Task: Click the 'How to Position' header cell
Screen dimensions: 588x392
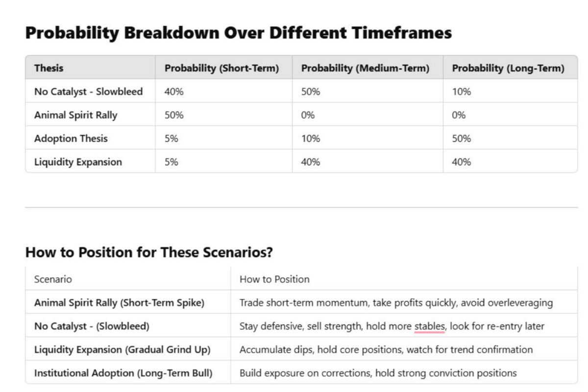Action: pos(274,279)
